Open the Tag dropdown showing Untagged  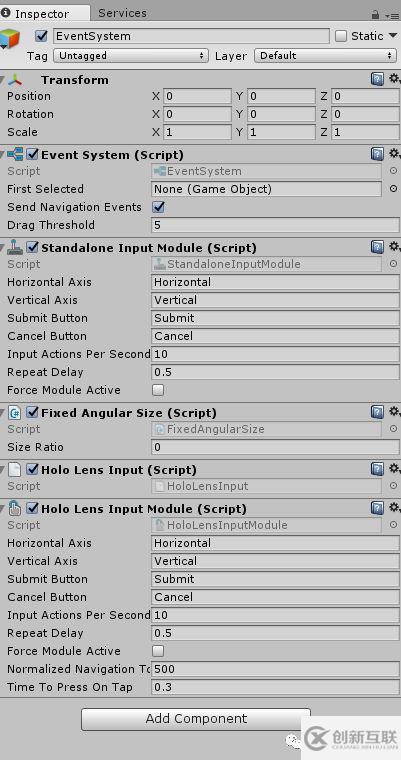pyautogui.click(x=131, y=56)
